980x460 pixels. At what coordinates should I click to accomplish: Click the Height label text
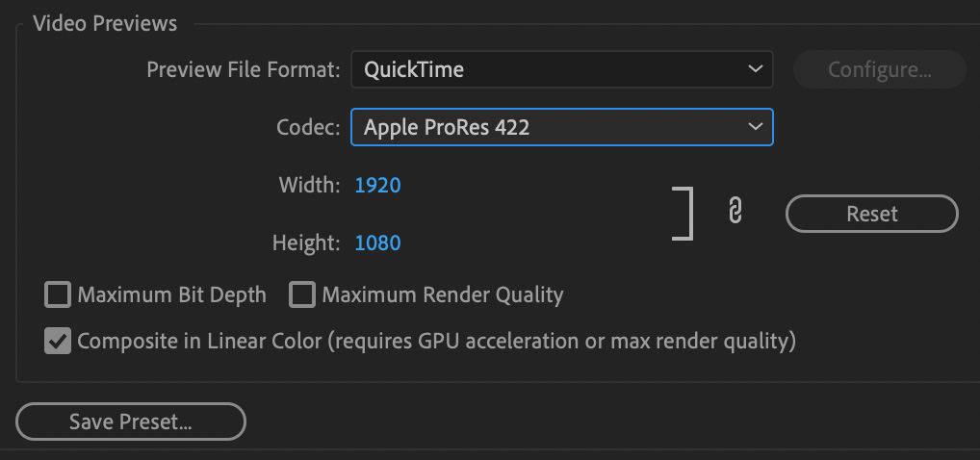tap(306, 243)
